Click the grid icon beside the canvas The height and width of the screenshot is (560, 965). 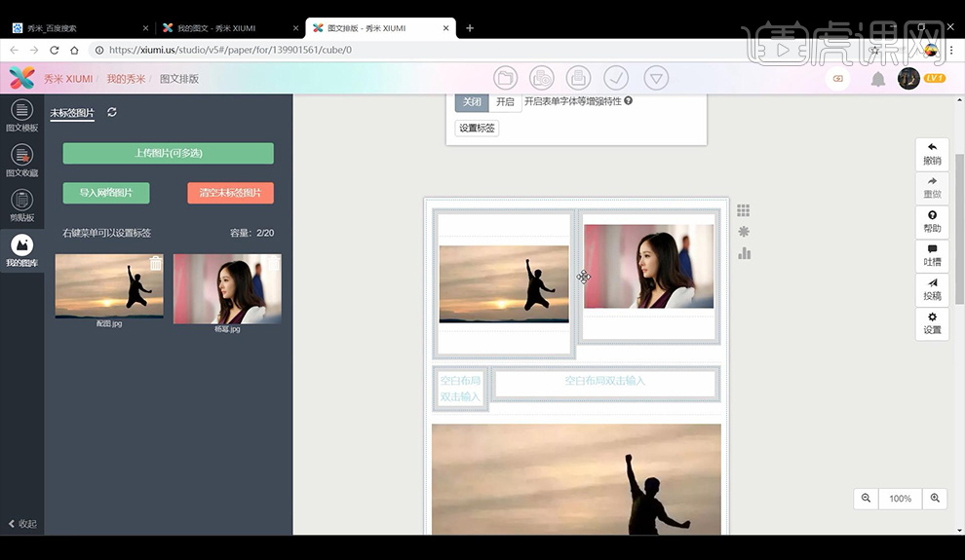(744, 210)
